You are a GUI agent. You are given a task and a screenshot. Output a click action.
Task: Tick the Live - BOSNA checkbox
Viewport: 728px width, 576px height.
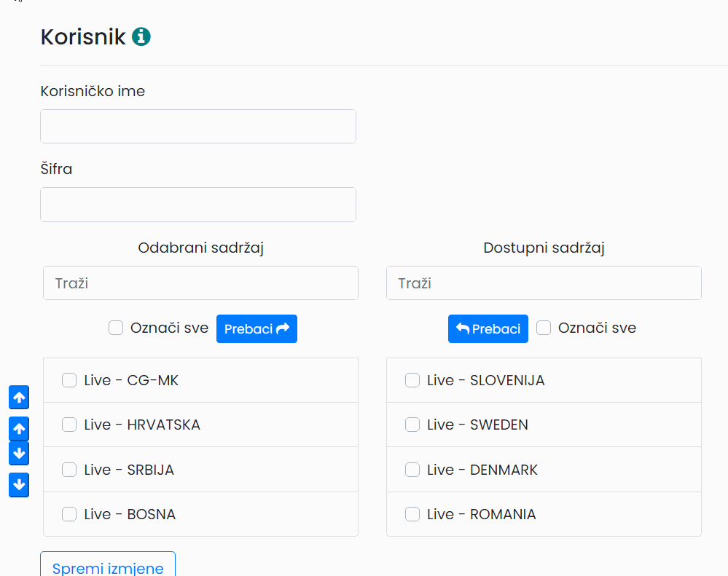69,514
